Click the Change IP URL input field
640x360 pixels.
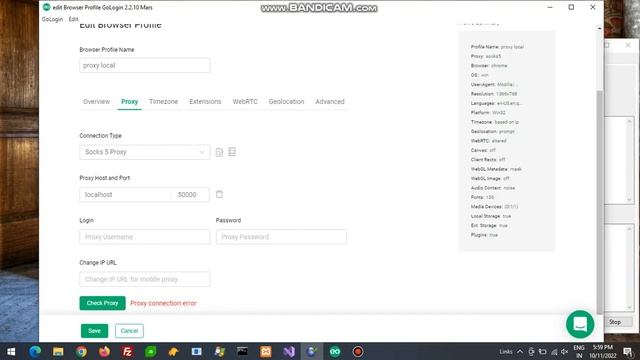coord(144,279)
